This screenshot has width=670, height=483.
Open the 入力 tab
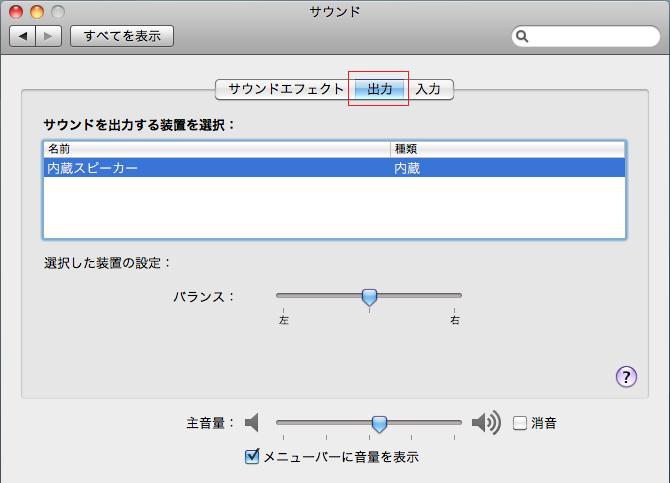[429, 89]
